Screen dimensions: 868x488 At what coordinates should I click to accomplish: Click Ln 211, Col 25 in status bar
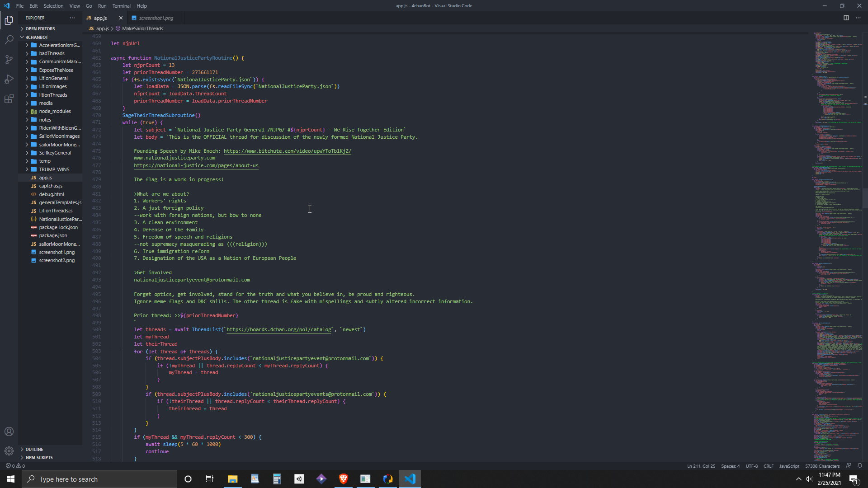pos(701,466)
